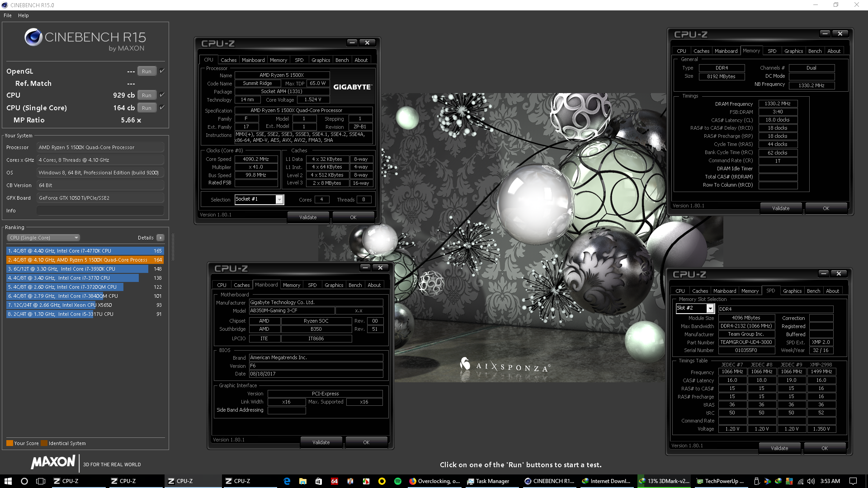Switch to CINEBENCH R15 taskbar item

tap(549, 481)
